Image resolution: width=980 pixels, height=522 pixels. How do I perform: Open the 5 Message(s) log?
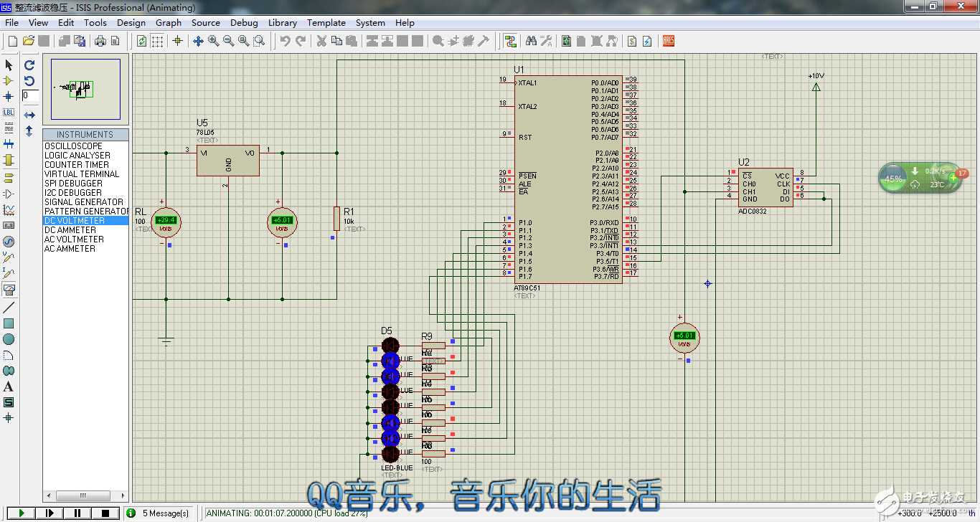[159, 513]
